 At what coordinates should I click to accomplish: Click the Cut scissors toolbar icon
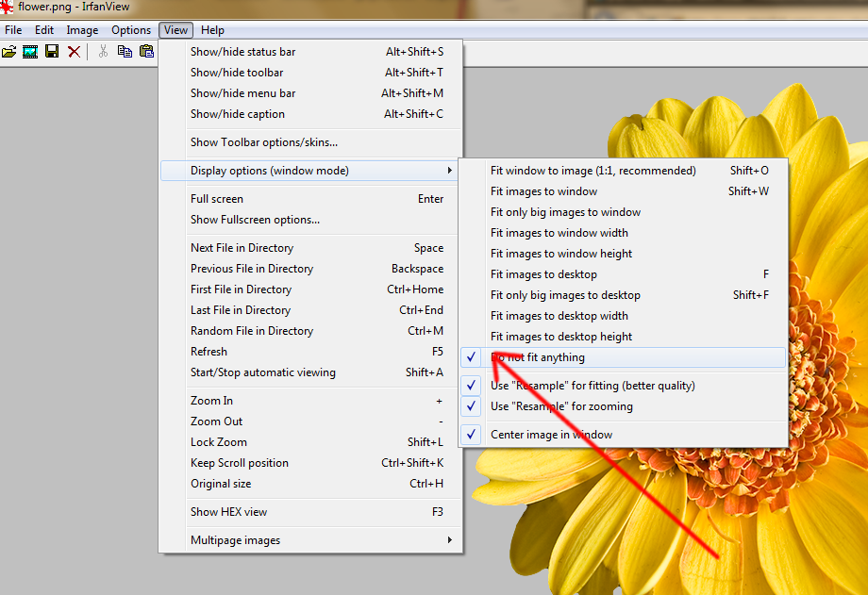click(103, 52)
